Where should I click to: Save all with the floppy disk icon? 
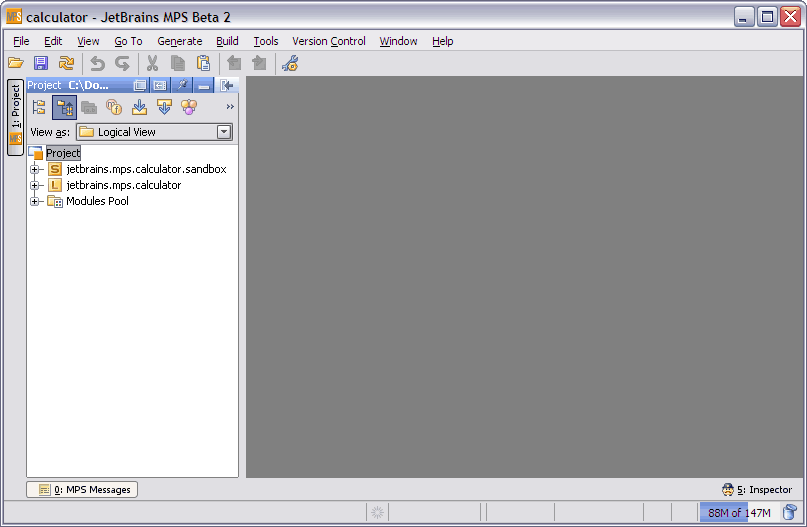click(41, 63)
